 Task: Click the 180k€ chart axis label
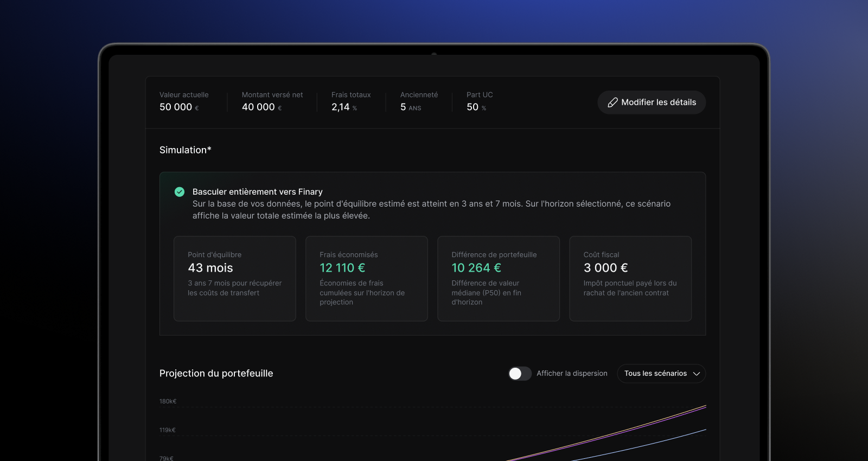168,401
